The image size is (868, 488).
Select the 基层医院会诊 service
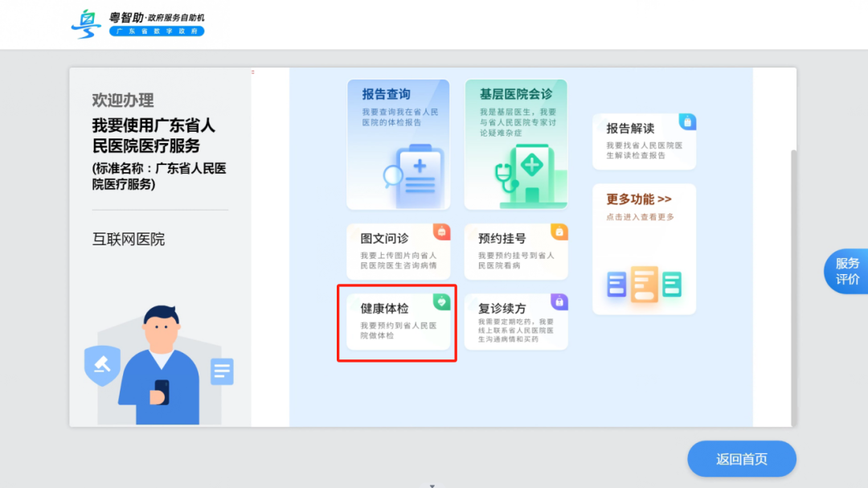515,145
